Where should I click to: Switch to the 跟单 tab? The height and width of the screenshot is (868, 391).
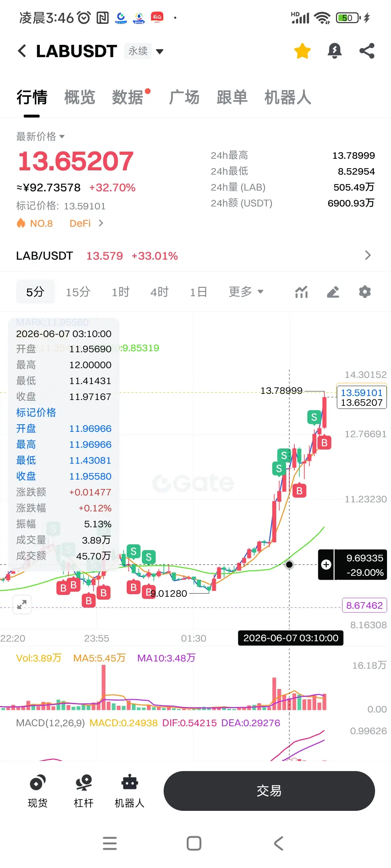point(232,97)
